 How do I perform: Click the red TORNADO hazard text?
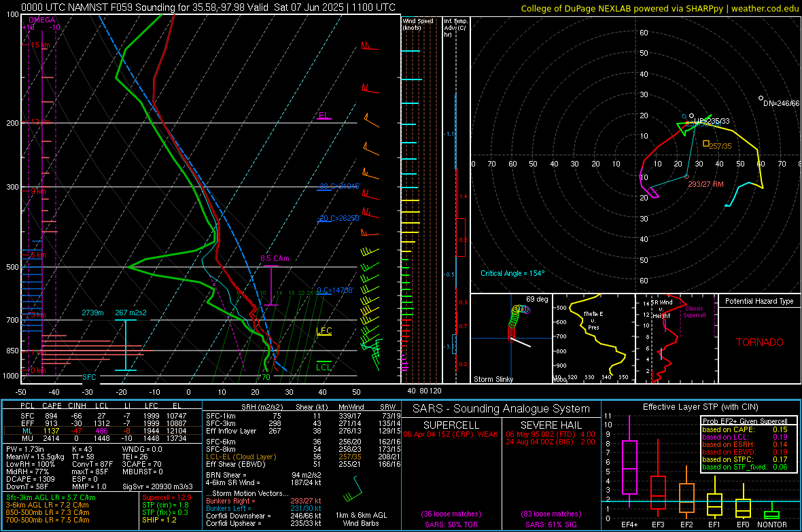click(760, 342)
